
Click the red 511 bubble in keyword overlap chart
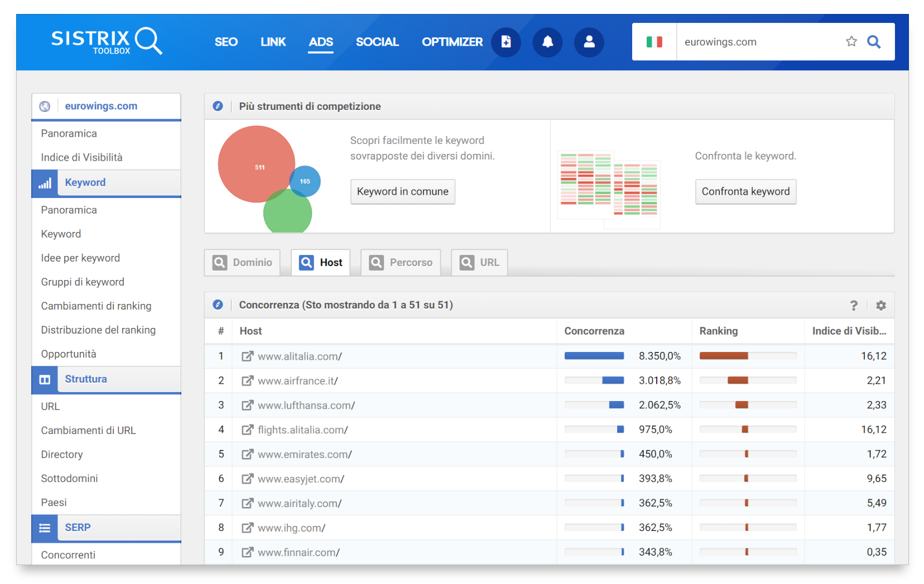257,164
